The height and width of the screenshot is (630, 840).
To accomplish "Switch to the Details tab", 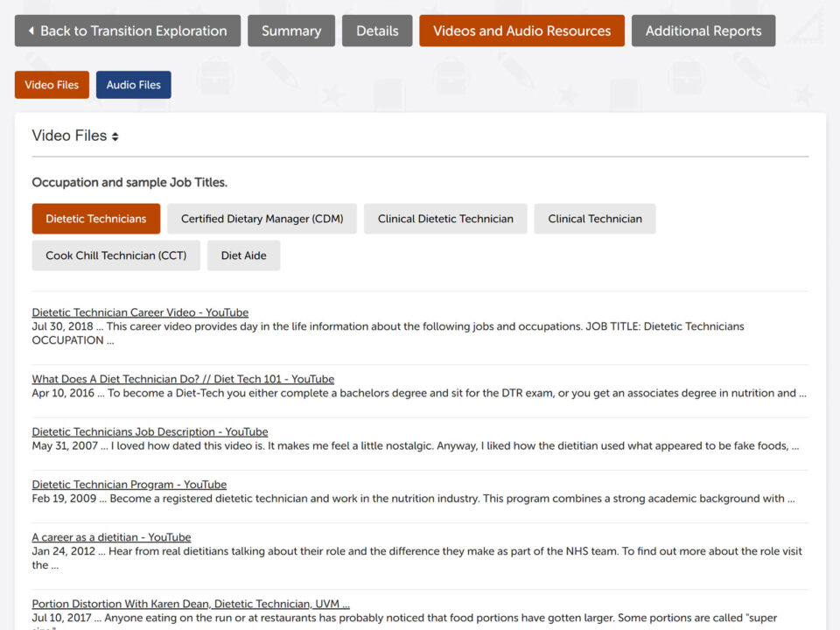I will pyautogui.click(x=377, y=31).
